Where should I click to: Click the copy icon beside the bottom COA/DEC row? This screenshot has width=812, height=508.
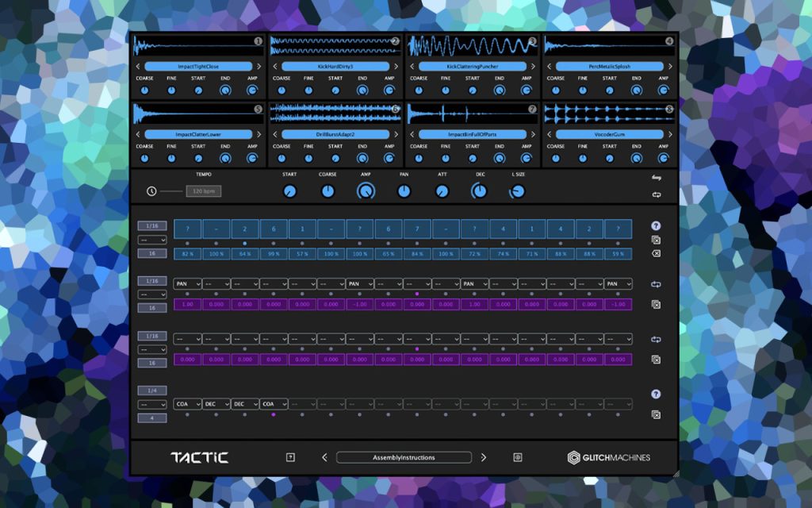click(x=656, y=414)
